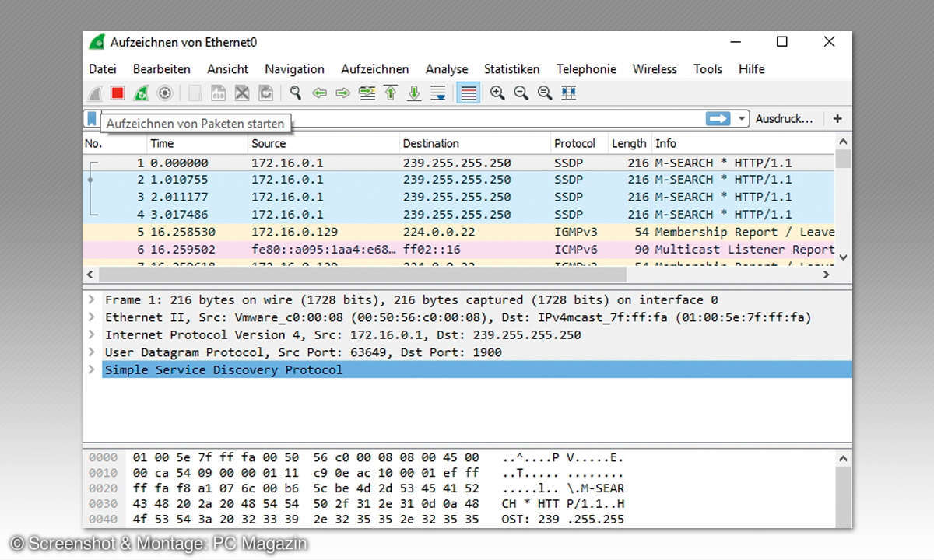Image resolution: width=934 pixels, height=560 pixels.
Task: Click the reload capture file icon
Action: click(x=265, y=93)
